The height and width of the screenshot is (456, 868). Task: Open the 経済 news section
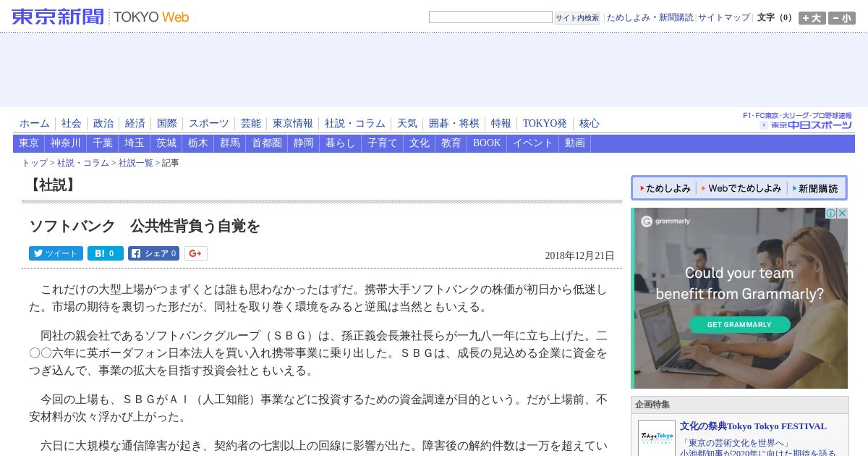click(135, 124)
